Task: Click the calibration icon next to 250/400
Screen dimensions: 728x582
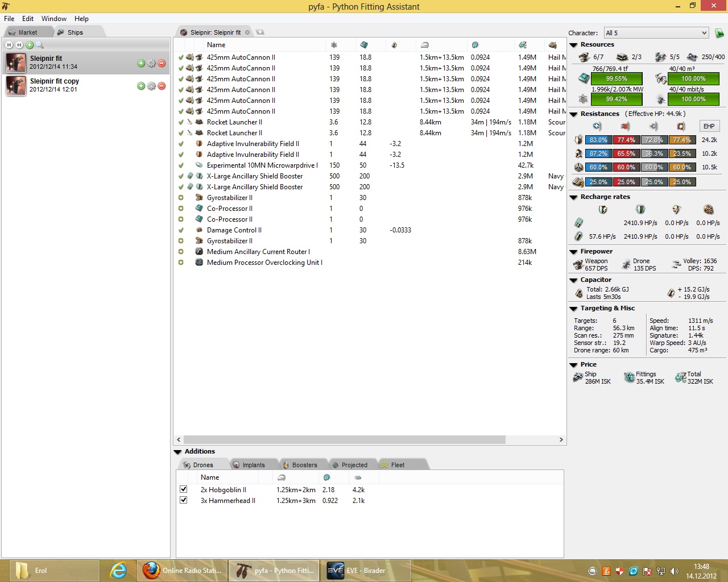Action: point(692,57)
